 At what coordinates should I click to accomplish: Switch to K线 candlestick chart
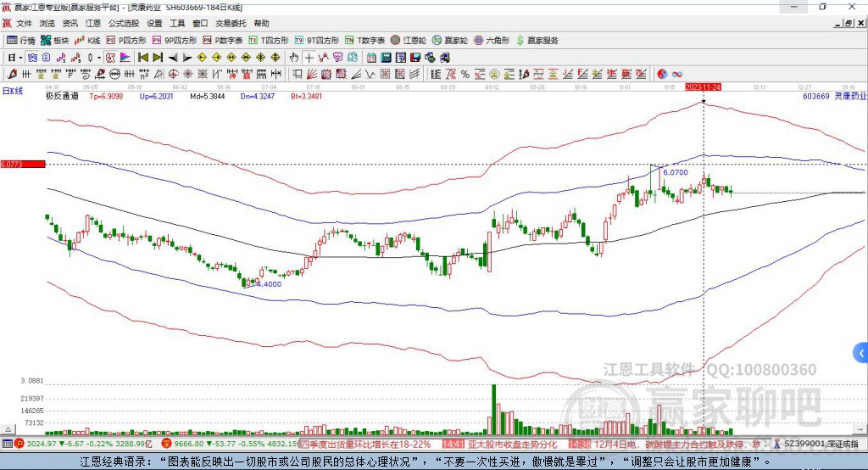pos(87,41)
